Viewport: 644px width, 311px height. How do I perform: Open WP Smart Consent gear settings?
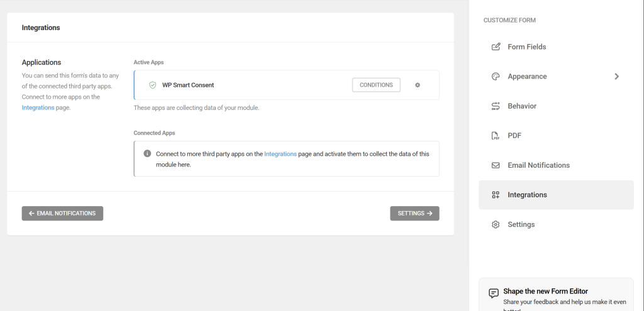418,85
